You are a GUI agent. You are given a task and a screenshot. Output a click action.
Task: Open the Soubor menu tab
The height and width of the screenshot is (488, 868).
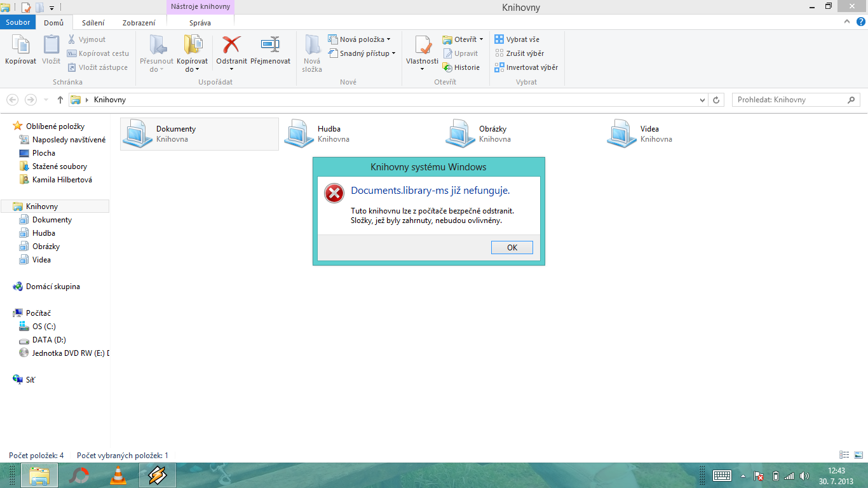pyautogui.click(x=18, y=22)
